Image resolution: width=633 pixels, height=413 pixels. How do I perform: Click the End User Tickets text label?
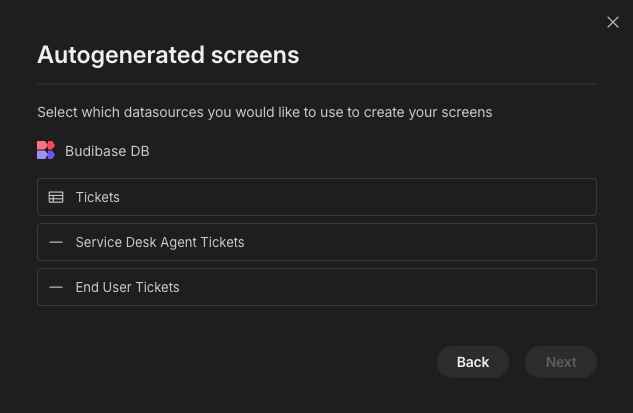128,287
